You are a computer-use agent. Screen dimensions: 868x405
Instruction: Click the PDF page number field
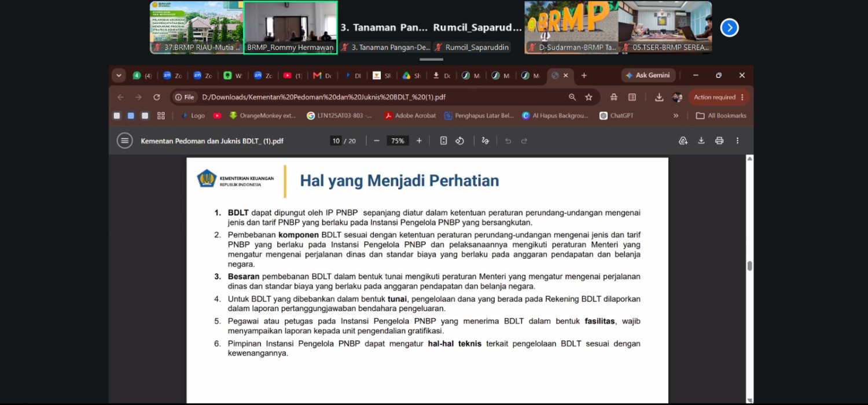click(x=336, y=141)
